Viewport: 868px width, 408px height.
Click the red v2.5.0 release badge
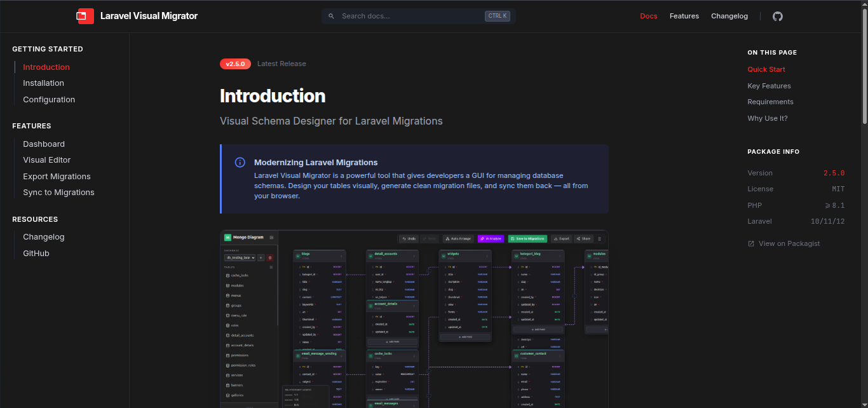pos(235,64)
